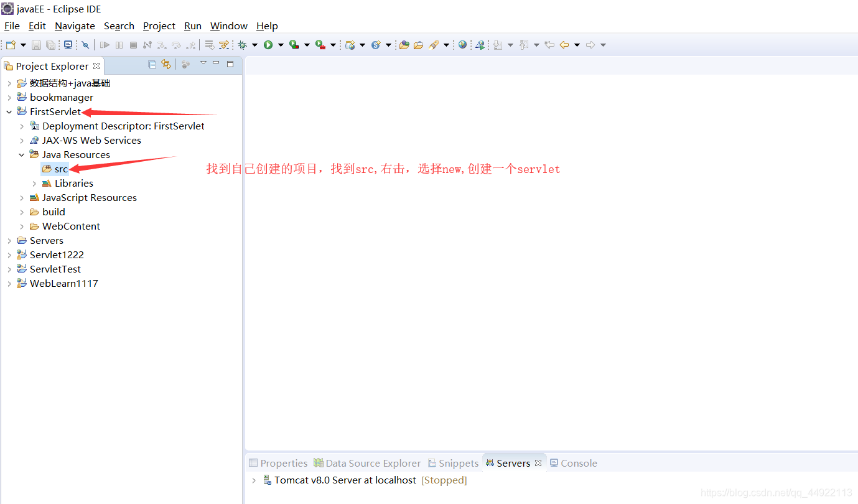Screen dimensions: 858x504
Task: Click Collapse All in Project Explorer
Action: (x=152, y=64)
